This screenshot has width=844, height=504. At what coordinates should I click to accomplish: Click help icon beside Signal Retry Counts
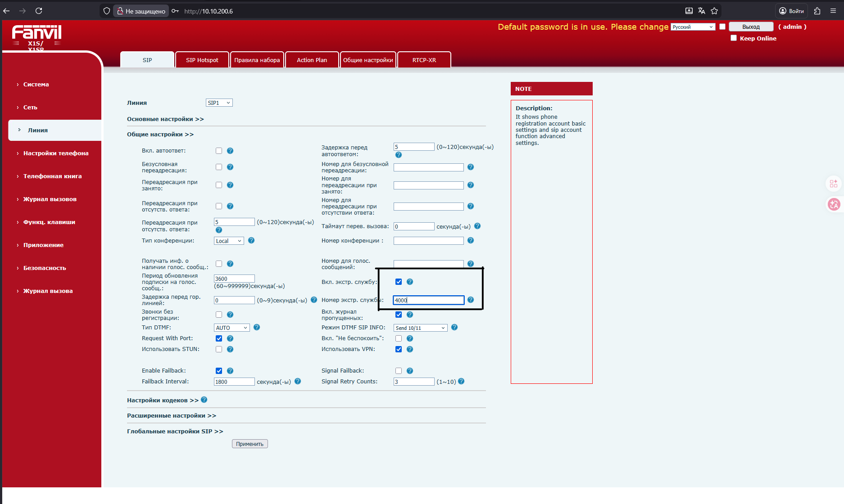coord(461,382)
